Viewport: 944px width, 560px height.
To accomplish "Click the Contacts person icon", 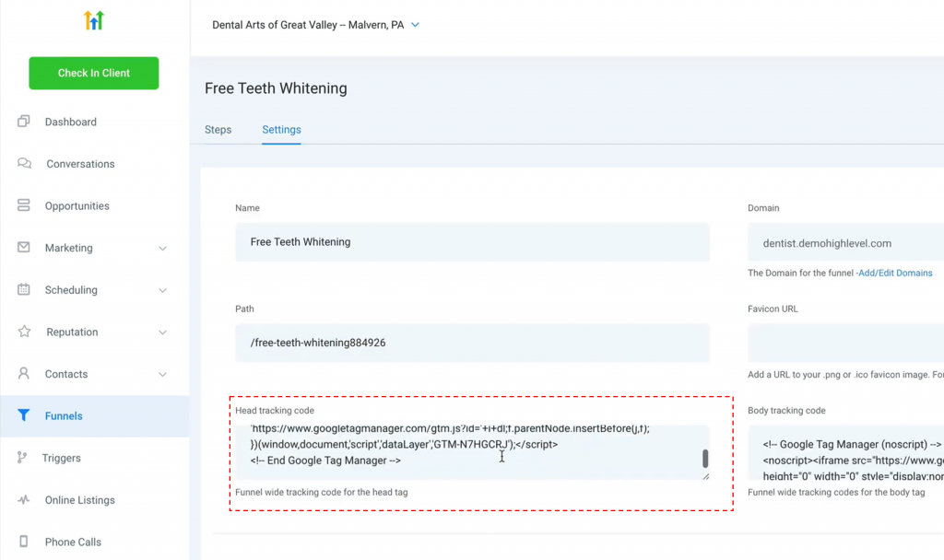I will click(x=23, y=374).
